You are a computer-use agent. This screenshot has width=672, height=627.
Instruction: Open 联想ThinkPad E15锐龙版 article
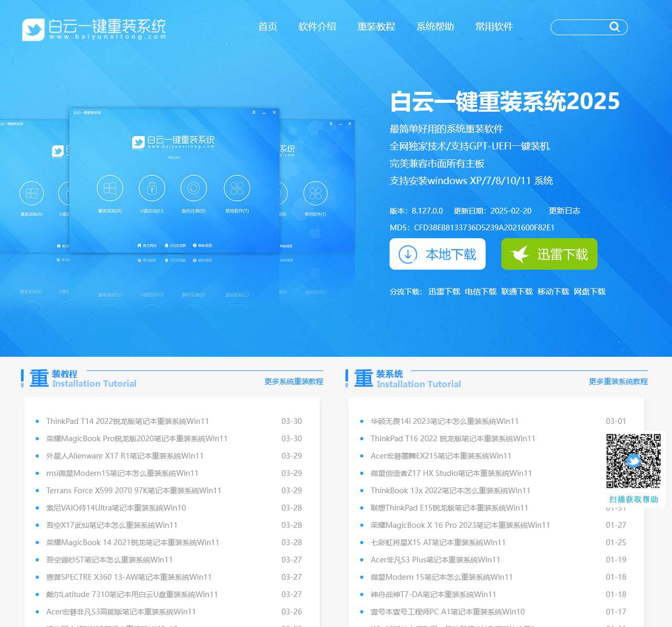tap(449, 508)
